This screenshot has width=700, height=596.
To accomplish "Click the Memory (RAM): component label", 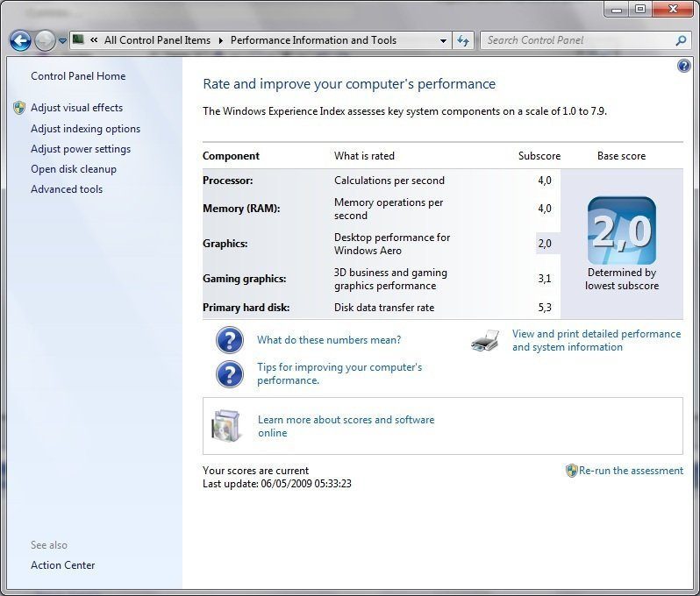I will click(x=241, y=209).
